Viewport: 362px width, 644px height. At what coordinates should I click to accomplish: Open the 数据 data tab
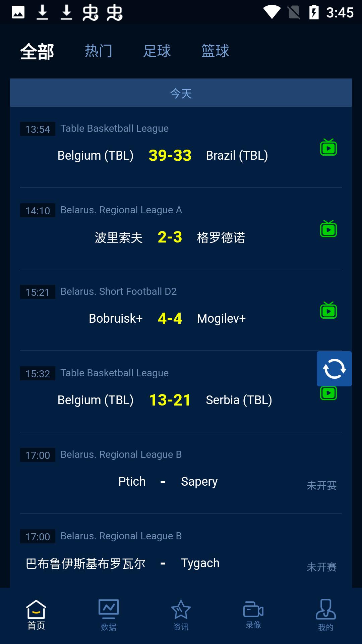click(x=109, y=615)
